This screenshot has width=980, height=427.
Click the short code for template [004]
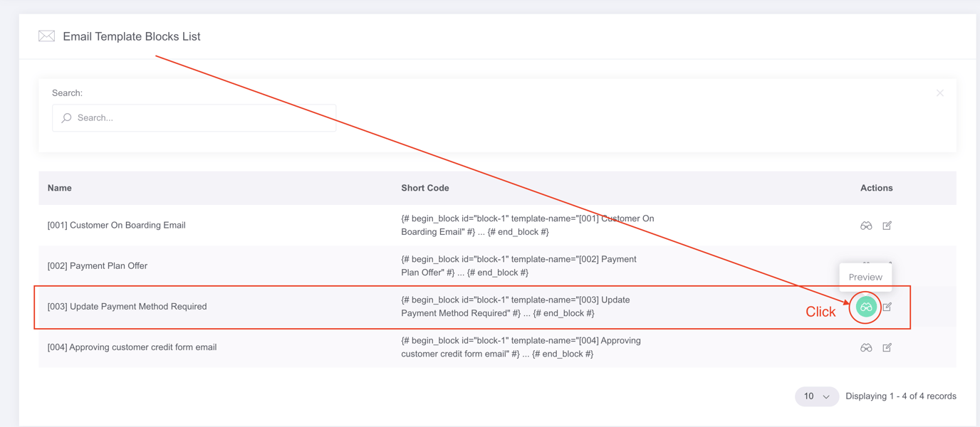pyautogui.click(x=521, y=347)
